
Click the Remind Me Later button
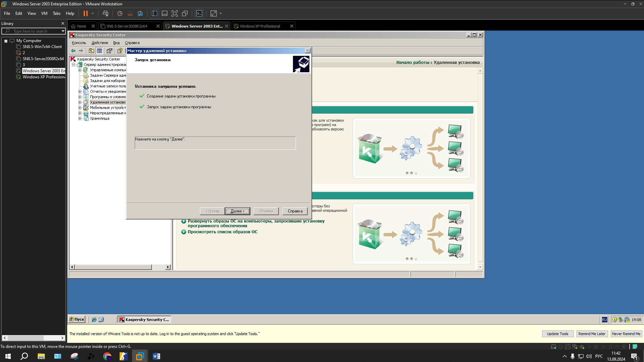tap(592, 334)
